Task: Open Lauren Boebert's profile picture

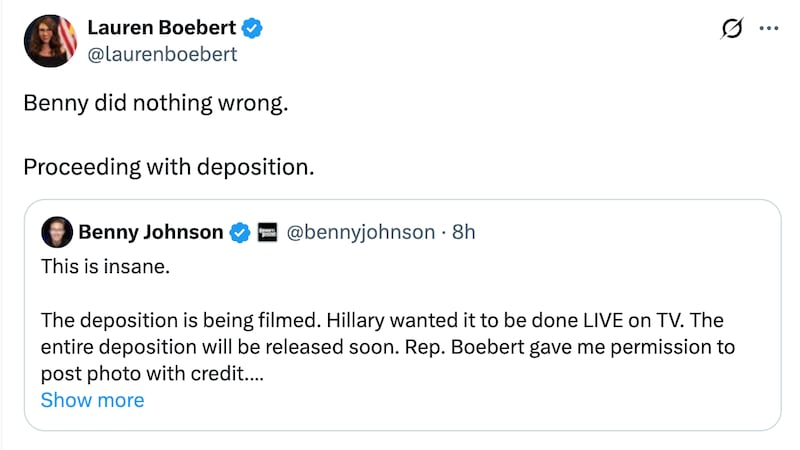Action: tap(51, 41)
